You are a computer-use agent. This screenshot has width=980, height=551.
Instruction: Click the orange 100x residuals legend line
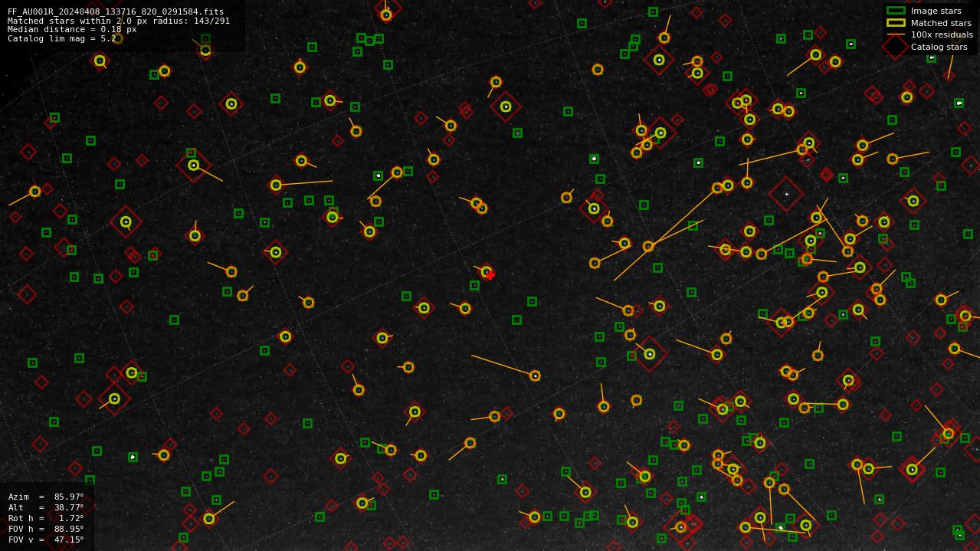point(896,34)
